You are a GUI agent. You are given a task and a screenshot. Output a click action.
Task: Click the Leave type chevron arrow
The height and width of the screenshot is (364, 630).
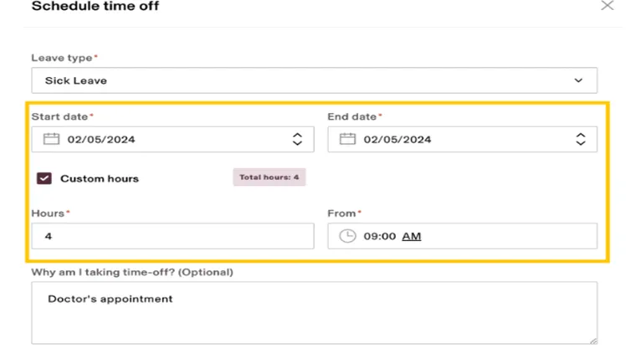(x=578, y=80)
